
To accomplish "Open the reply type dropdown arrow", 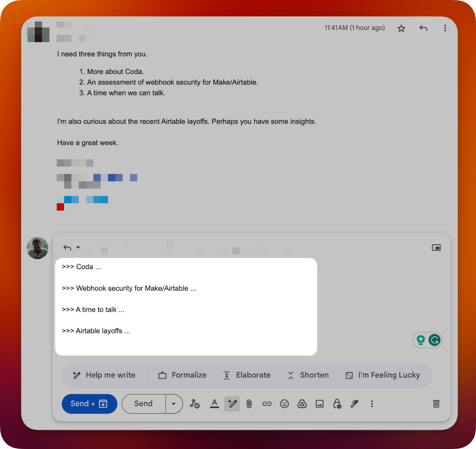I will click(x=78, y=248).
